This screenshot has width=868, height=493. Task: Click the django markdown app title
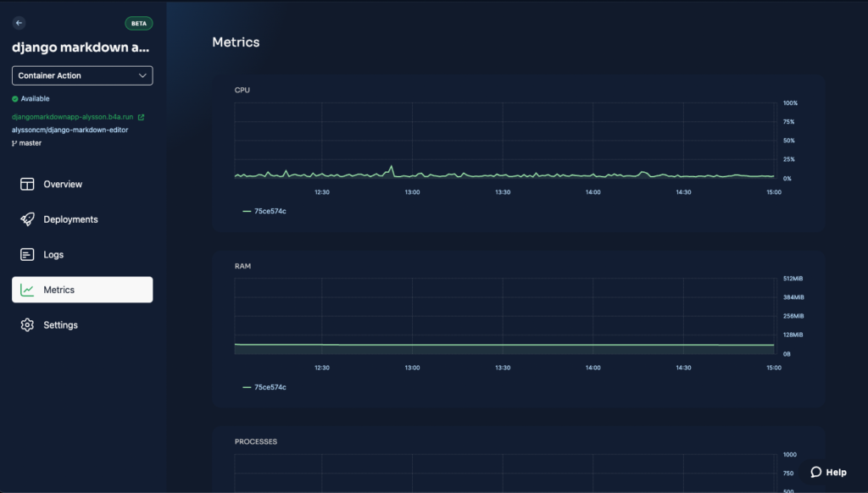pos(81,47)
